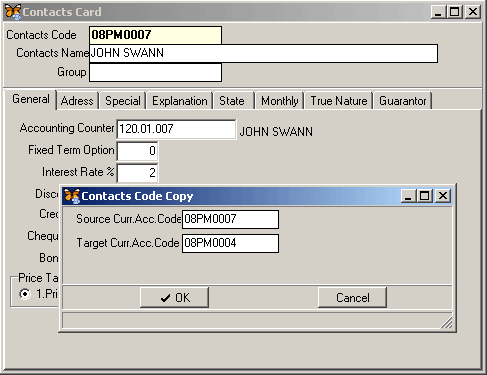
Task: Click the butterfly icon in Contacts Card title bar
Action: 13,12
